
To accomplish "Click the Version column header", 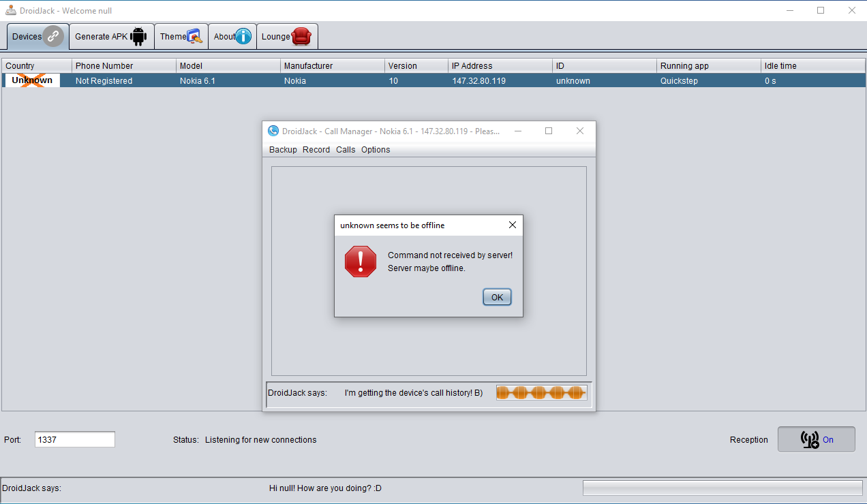I will coord(416,66).
